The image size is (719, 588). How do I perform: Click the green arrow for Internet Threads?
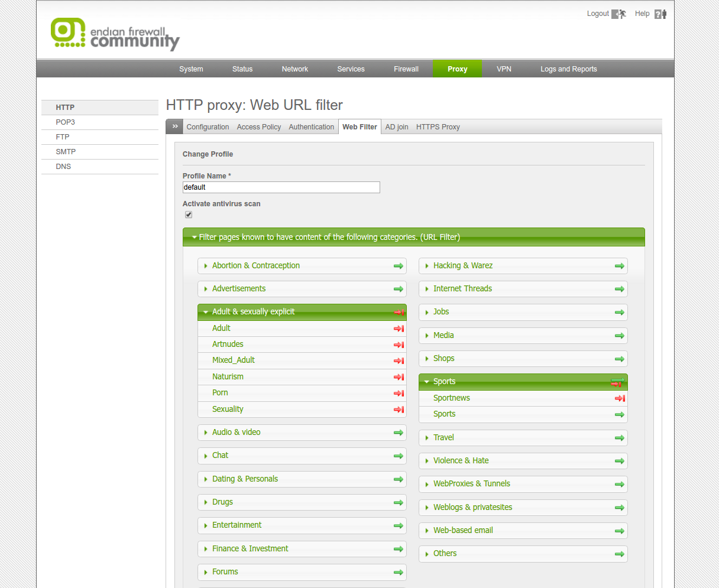pos(620,289)
